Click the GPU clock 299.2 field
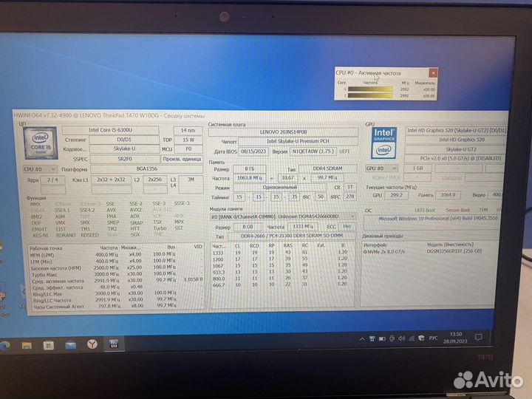This screenshot has width=532, height=399. [396, 195]
